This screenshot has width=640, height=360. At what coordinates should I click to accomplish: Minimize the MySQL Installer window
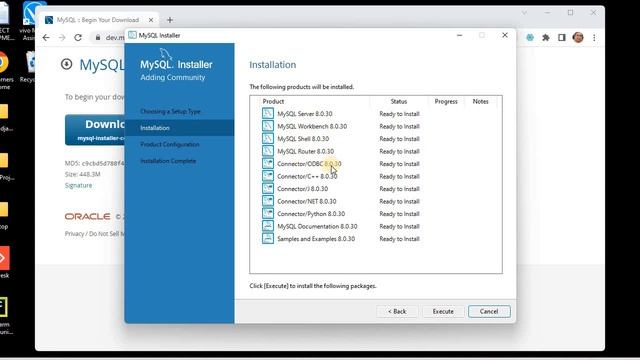coord(460,36)
